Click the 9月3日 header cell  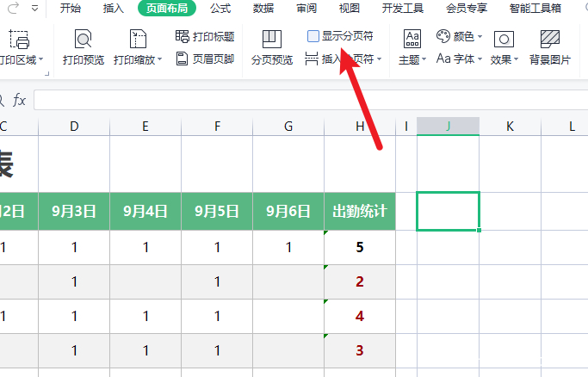click(74, 212)
